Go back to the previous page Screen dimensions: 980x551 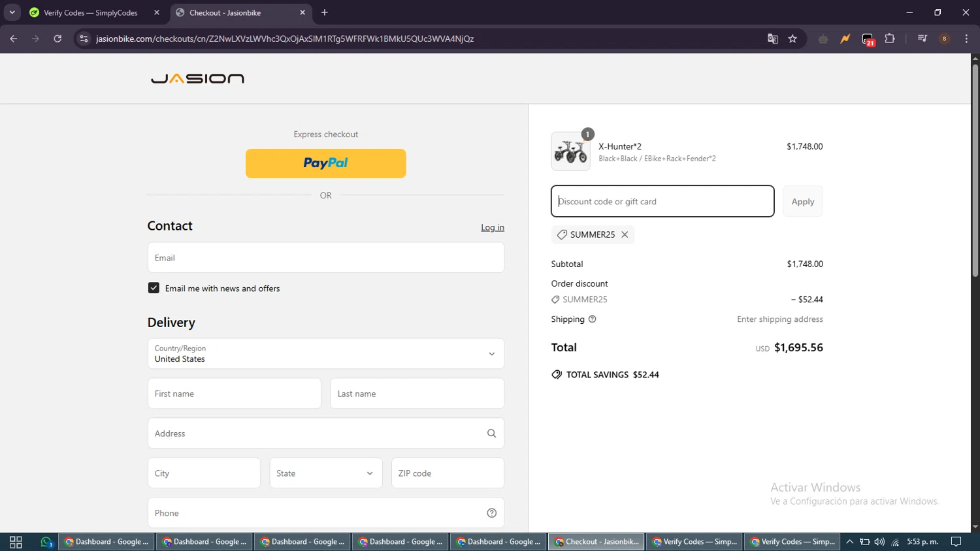coord(14,39)
